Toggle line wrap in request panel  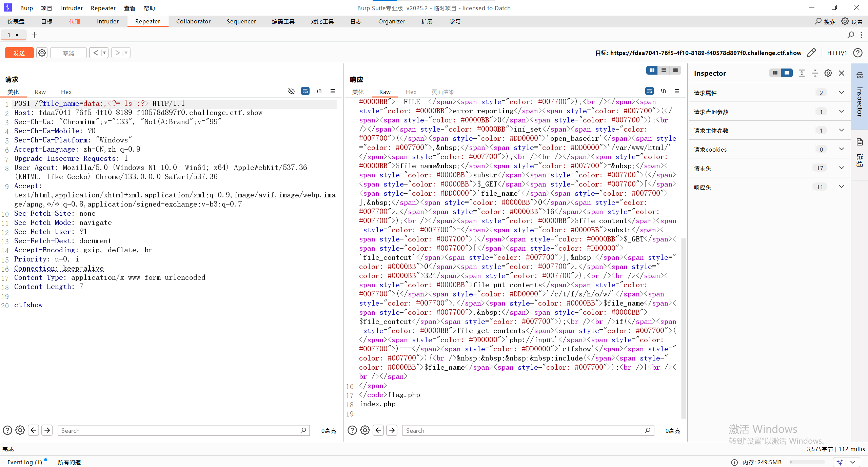pos(305,91)
